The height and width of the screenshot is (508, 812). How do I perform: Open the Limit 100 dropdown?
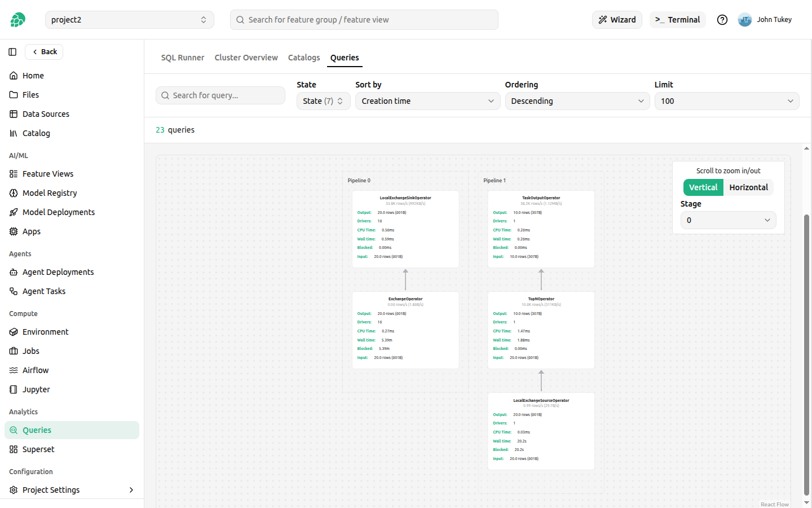727,101
